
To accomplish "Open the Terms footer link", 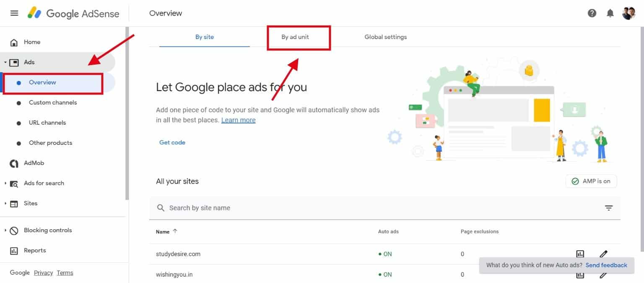I will (65, 273).
